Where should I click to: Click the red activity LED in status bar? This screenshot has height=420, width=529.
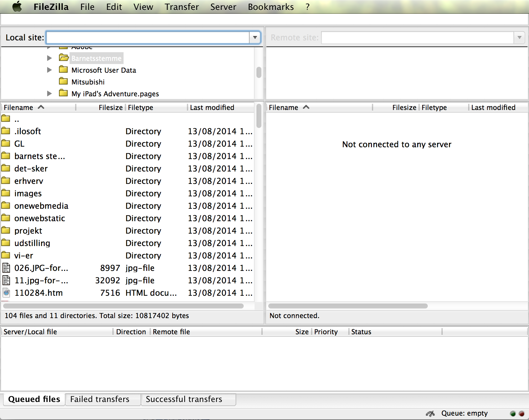(522, 413)
